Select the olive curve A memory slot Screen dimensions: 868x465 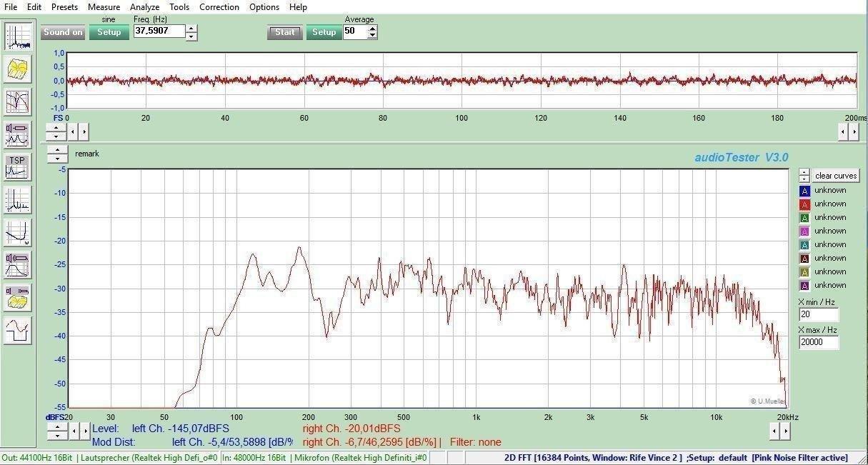pos(804,272)
